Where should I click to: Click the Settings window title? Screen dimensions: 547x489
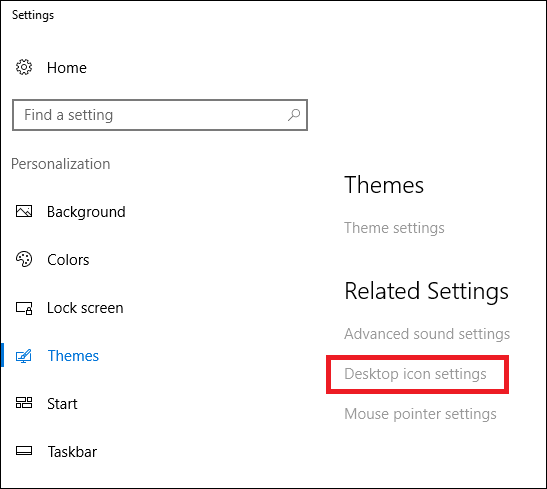[x=33, y=15]
